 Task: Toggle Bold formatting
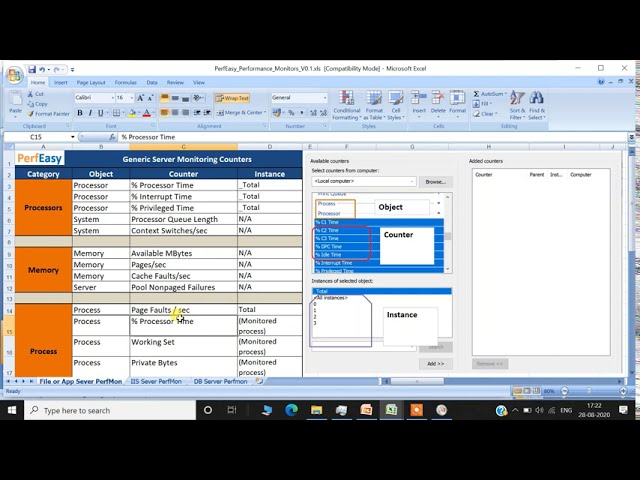[80, 113]
